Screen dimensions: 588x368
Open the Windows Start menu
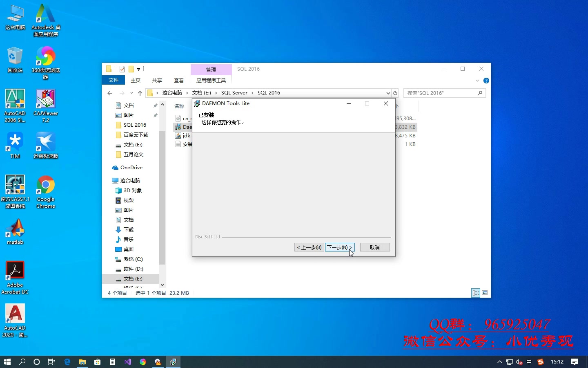[x=7, y=362]
